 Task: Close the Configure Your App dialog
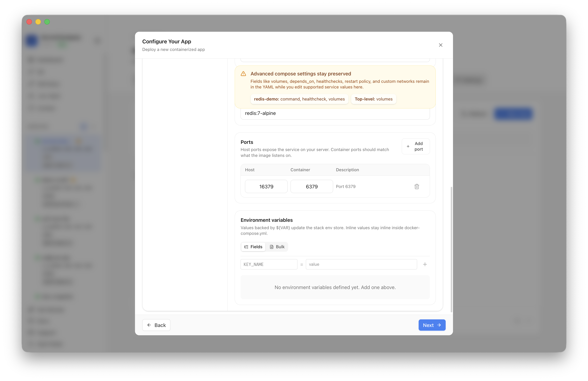click(440, 45)
